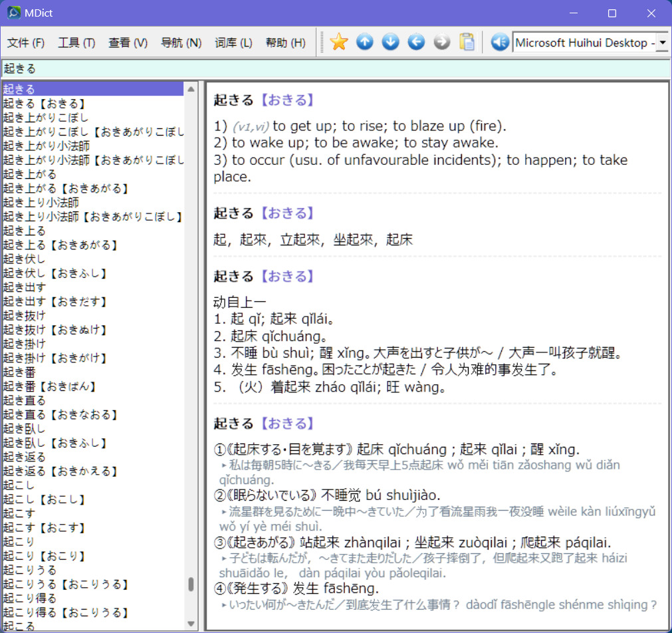Image resolution: width=672 pixels, height=633 pixels.
Task: Click the blue down arrow icon
Action: [x=390, y=42]
